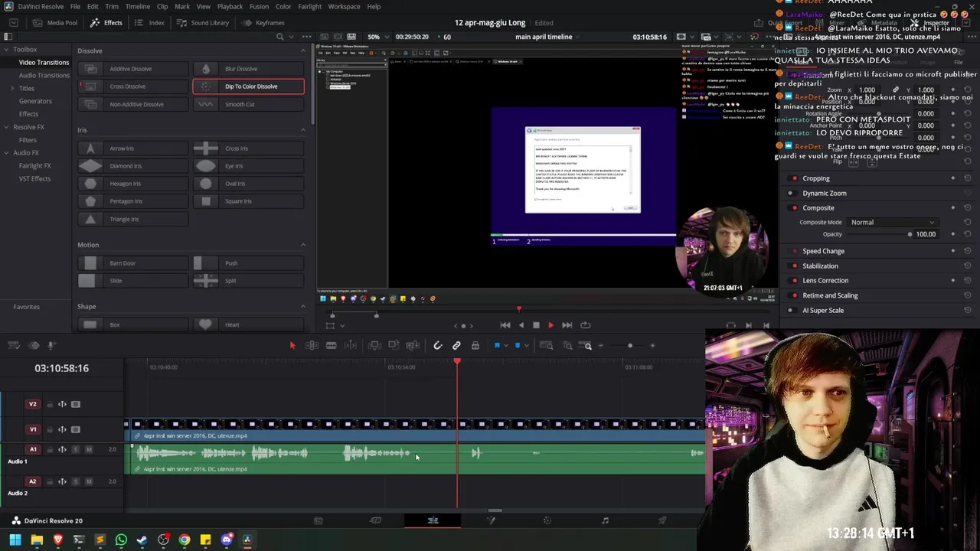The height and width of the screenshot is (551, 980).
Task: Select the Blade Edit Mode tool
Action: [331, 346]
